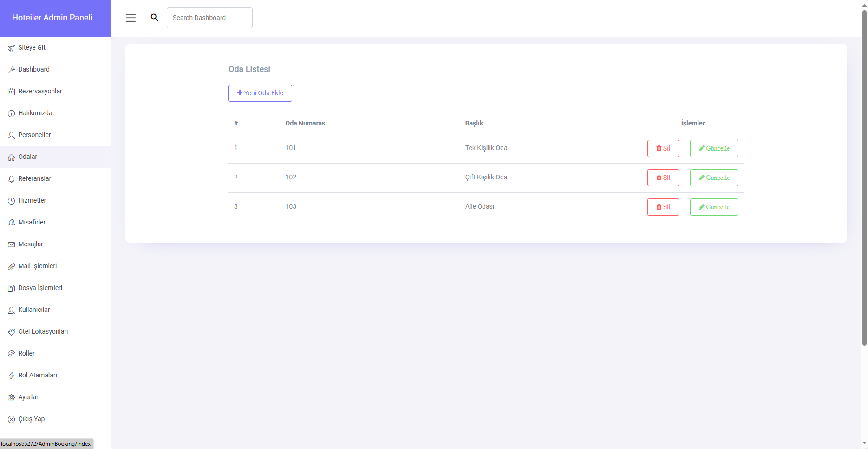Click the rocket icon beside Siteye Git
The height and width of the screenshot is (449, 868).
[11, 48]
